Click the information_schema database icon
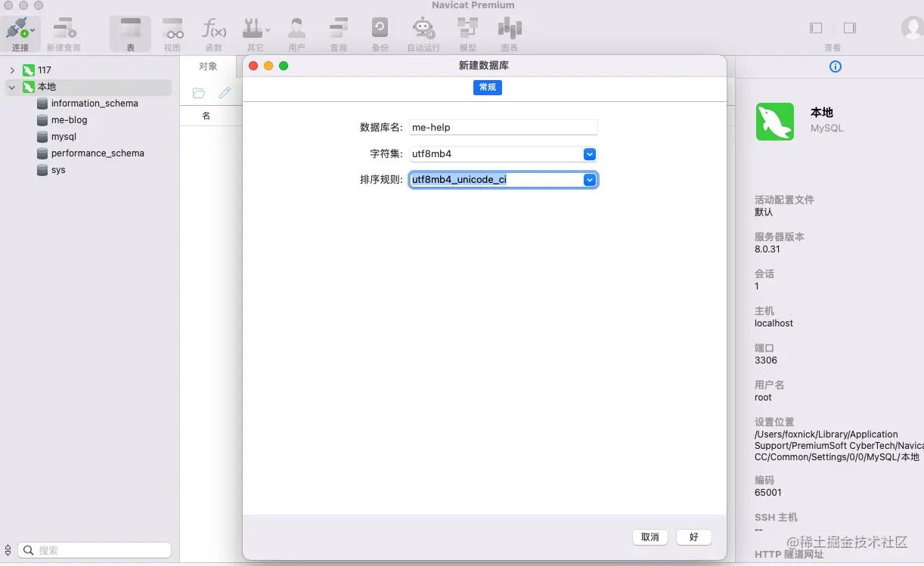 pyautogui.click(x=42, y=104)
